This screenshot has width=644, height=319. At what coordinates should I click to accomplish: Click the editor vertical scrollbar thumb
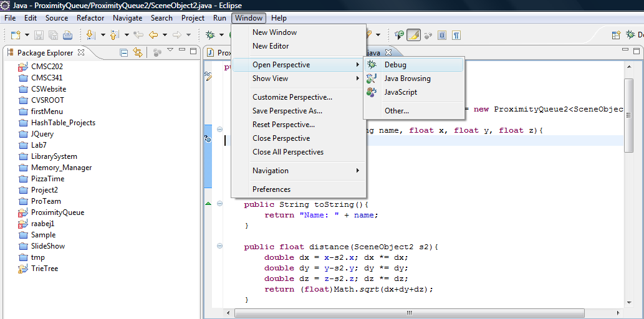click(x=628, y=115)
